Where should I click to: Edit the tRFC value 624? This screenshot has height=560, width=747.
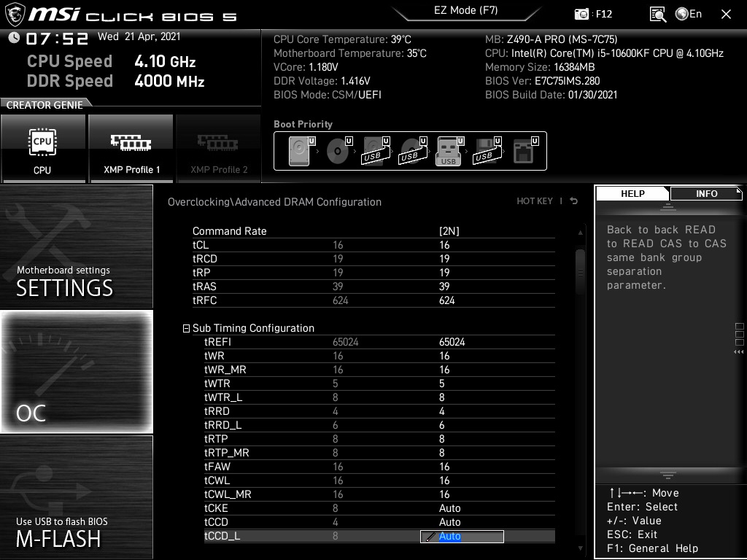[447, 300]
